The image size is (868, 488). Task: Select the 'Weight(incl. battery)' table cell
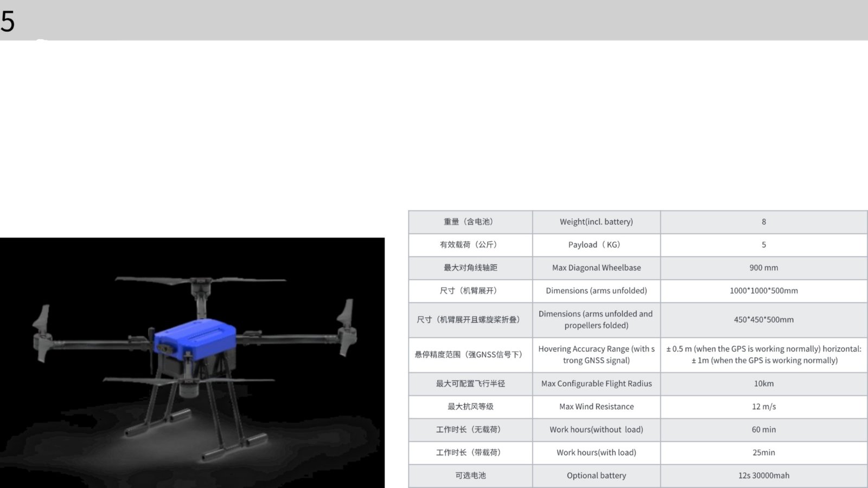(x=596, y=222)
